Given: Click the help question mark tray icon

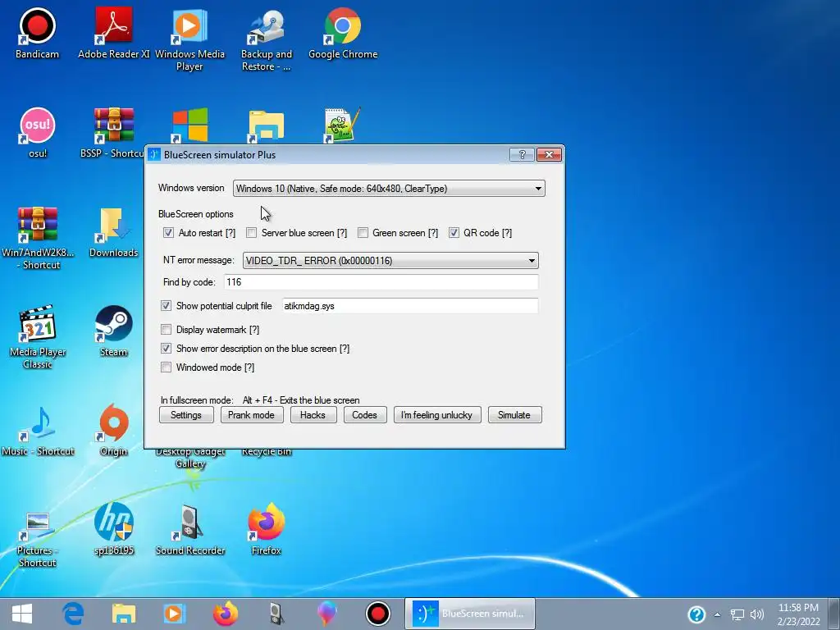Looking at the screenshot, I should tap(696, 614).
